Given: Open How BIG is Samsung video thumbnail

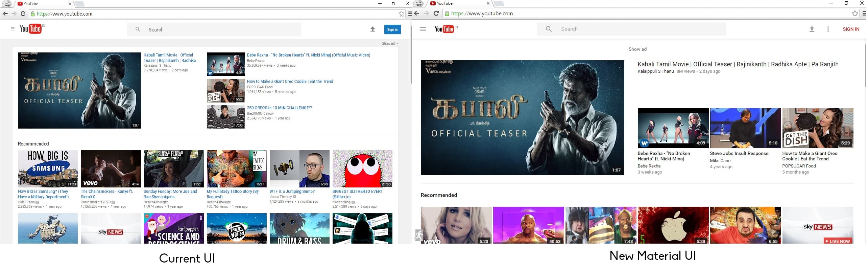Looking at the screenshot, I should coord(48,169).
